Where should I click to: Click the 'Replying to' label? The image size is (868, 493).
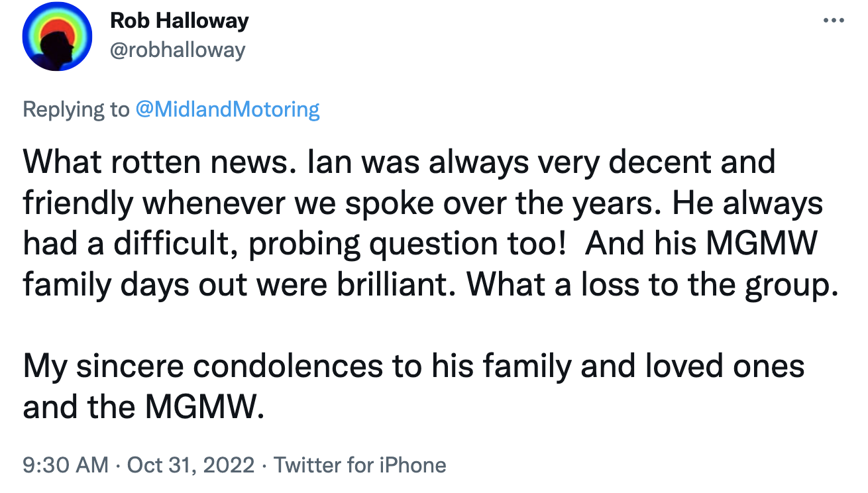click(x=76, y=109)
